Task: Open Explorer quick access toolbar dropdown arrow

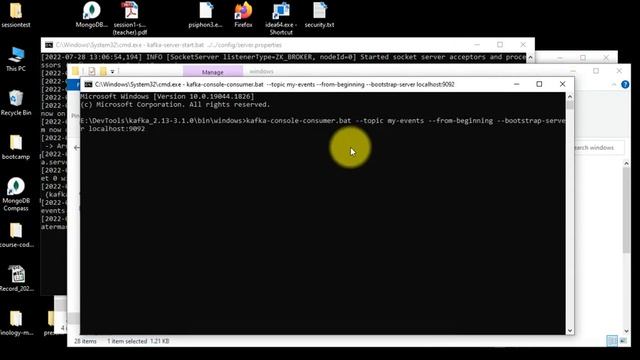Action: tap(112, 72)
